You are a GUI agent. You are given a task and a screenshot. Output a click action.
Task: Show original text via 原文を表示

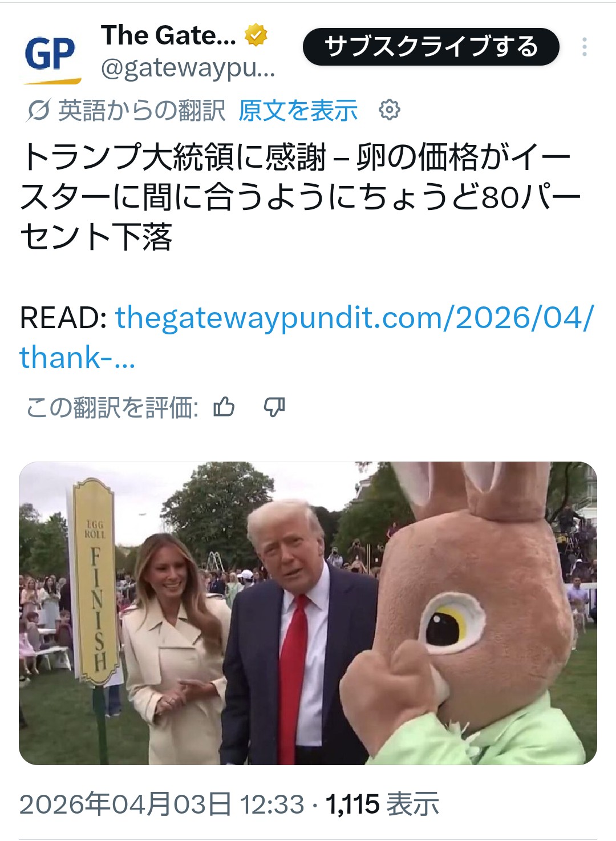click(x=298, y=110)
